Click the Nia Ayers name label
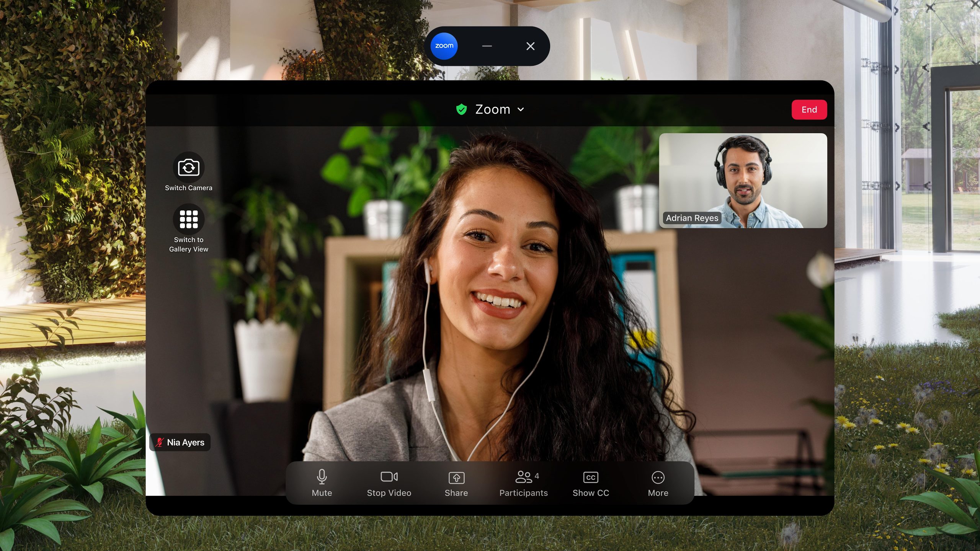This screenshot has height=551, width=980. coord(186,442)
